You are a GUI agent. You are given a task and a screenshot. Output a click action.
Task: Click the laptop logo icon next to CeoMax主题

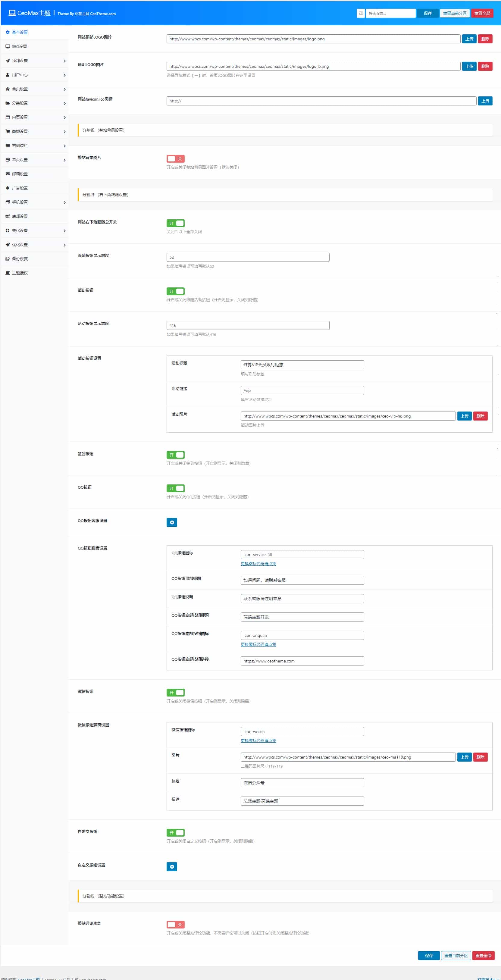pos(12,13)
